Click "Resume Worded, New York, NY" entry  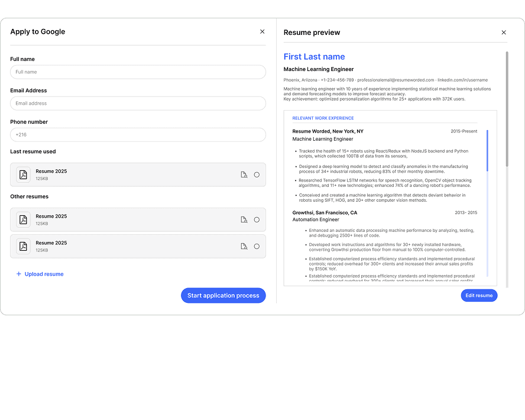pyautogui.click(x=328, y=131)
